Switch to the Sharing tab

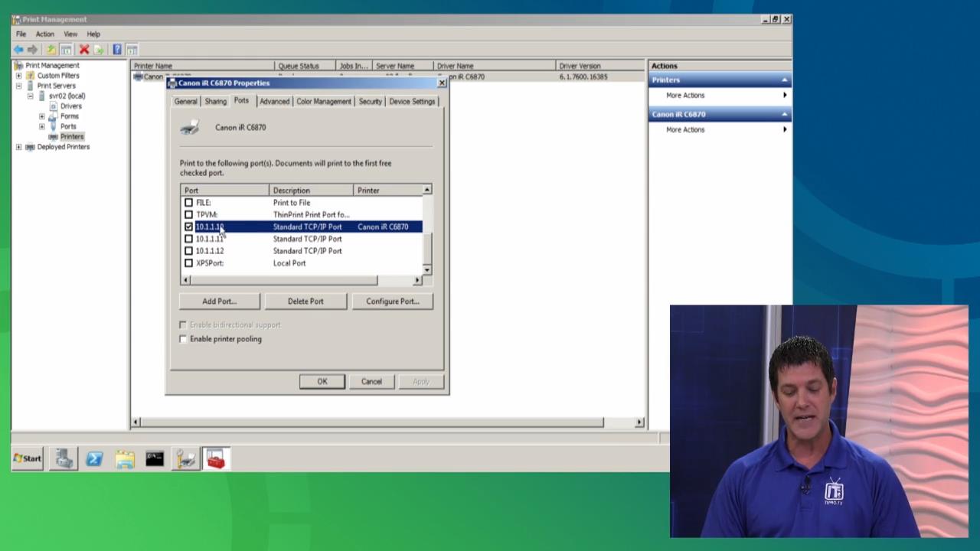[x=216, y=101]
